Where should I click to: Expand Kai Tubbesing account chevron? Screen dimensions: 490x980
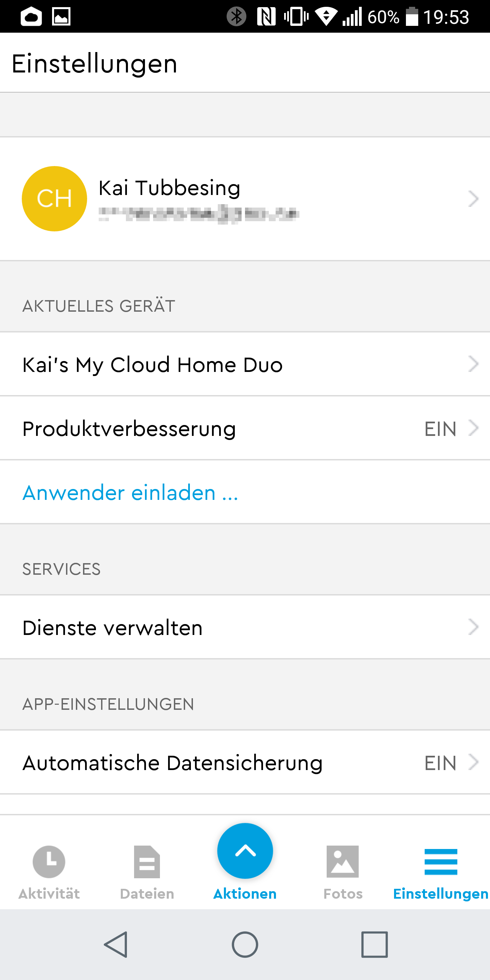[x=473, y=199]
